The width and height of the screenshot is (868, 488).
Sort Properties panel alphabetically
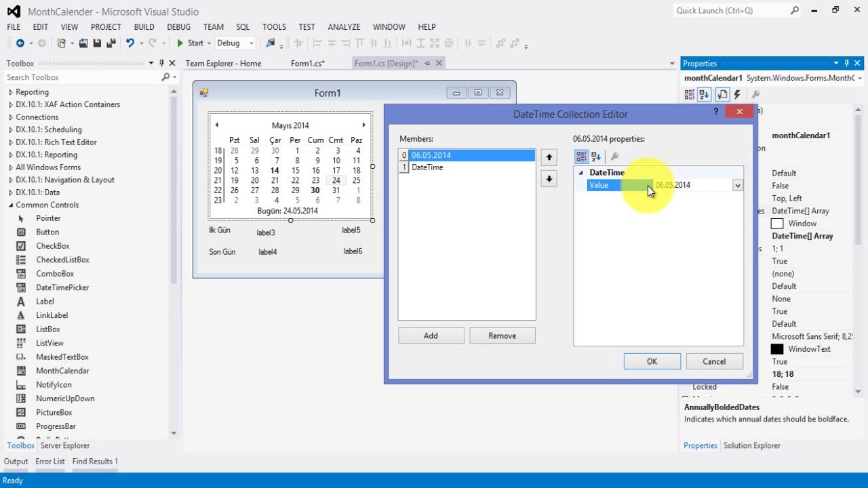tap(705, 95)
